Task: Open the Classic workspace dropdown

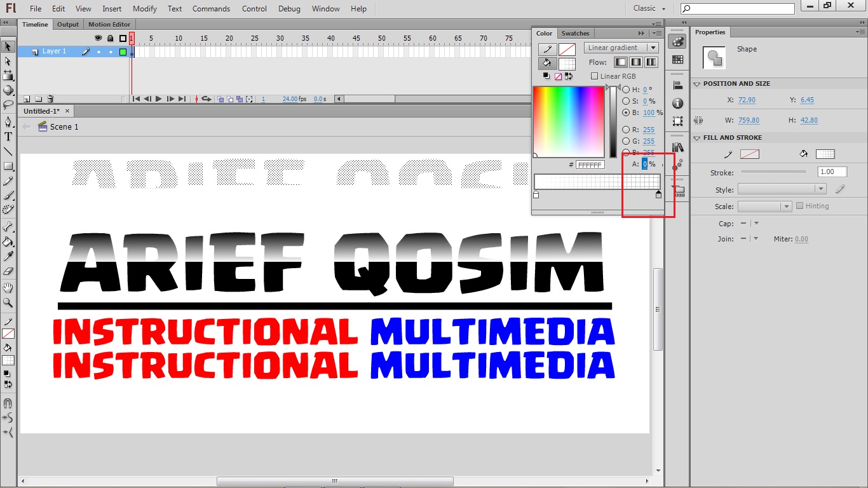Action: 649,8
